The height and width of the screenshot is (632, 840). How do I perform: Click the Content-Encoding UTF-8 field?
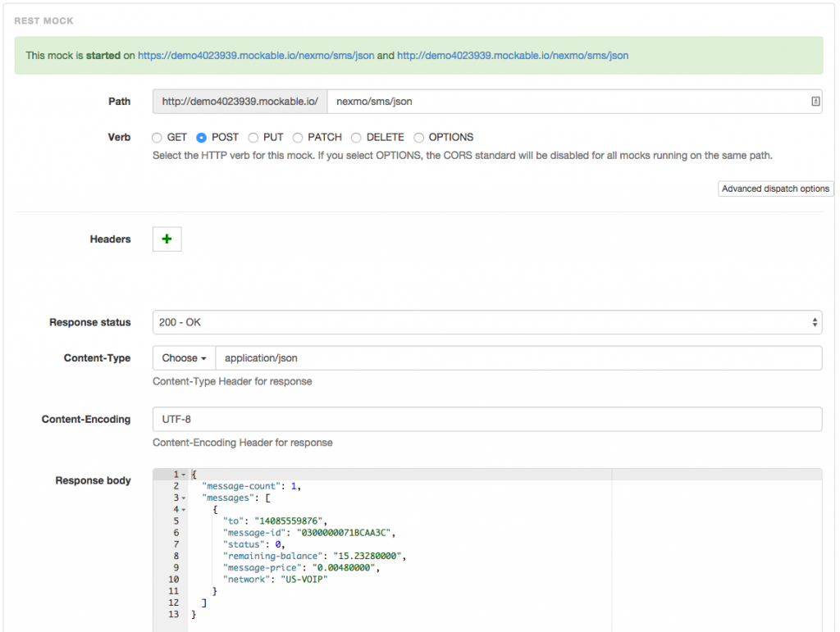486,419
